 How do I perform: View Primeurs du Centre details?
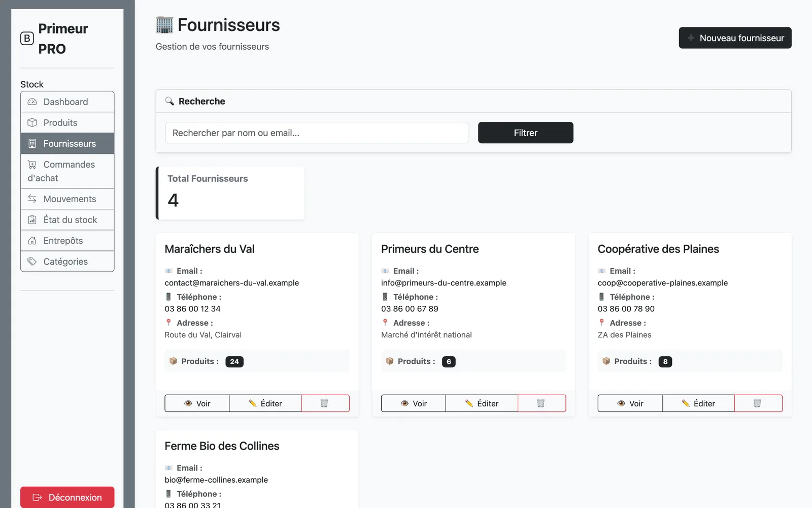click(414, 403)
